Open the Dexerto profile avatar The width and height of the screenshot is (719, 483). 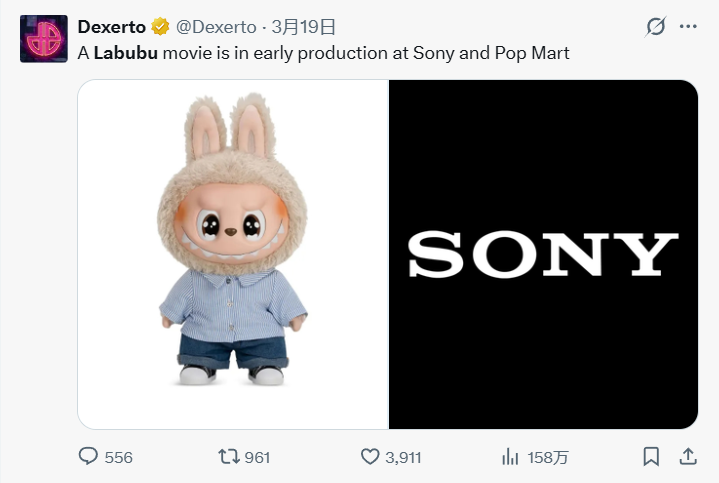44,39
